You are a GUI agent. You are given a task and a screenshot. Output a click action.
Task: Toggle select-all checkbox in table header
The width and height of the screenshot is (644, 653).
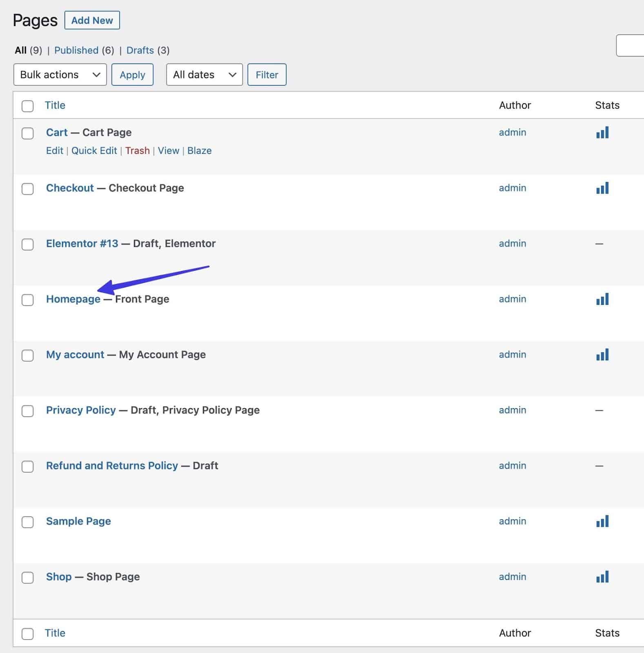coord(27,106)
